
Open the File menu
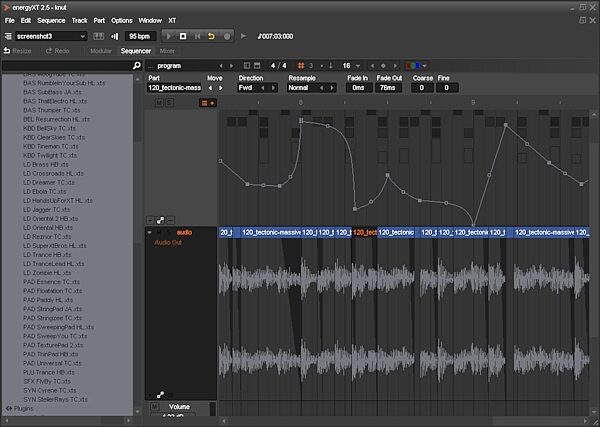click(10, 20)
